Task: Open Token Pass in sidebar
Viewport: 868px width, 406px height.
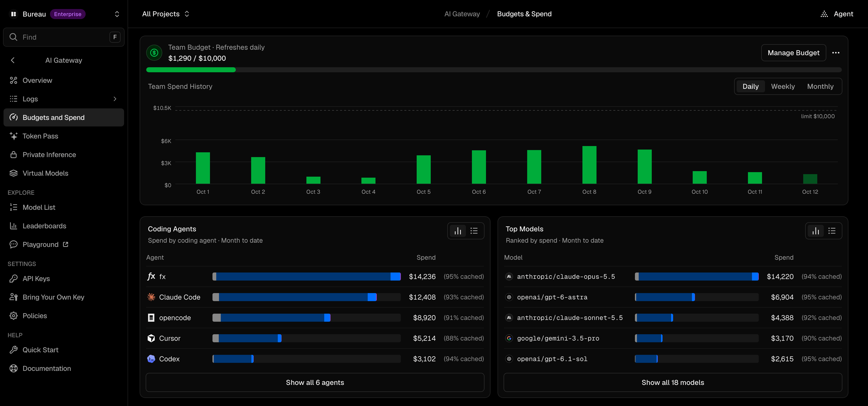Action: 64,136
